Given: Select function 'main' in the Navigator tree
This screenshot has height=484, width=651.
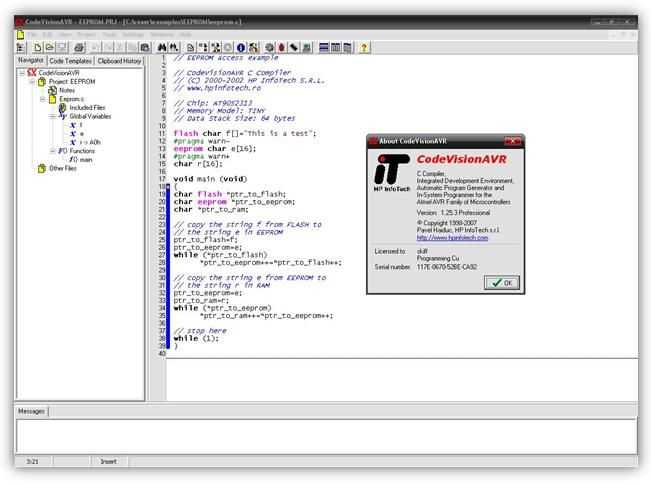Looking at the screenshot, I should coord(86,159).
